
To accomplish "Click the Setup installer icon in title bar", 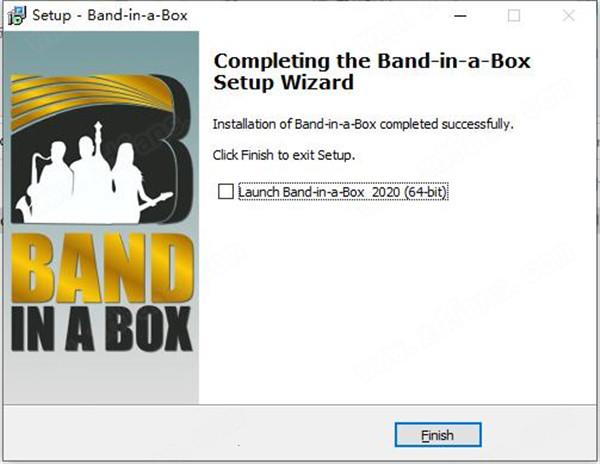I will coord(17,16).
